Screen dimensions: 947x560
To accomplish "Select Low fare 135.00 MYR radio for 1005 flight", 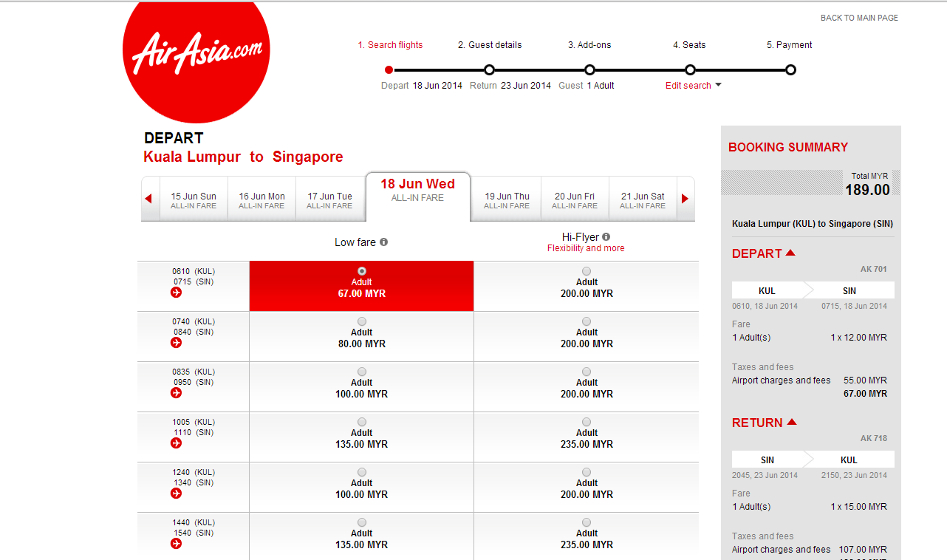I will coord(361,422).
